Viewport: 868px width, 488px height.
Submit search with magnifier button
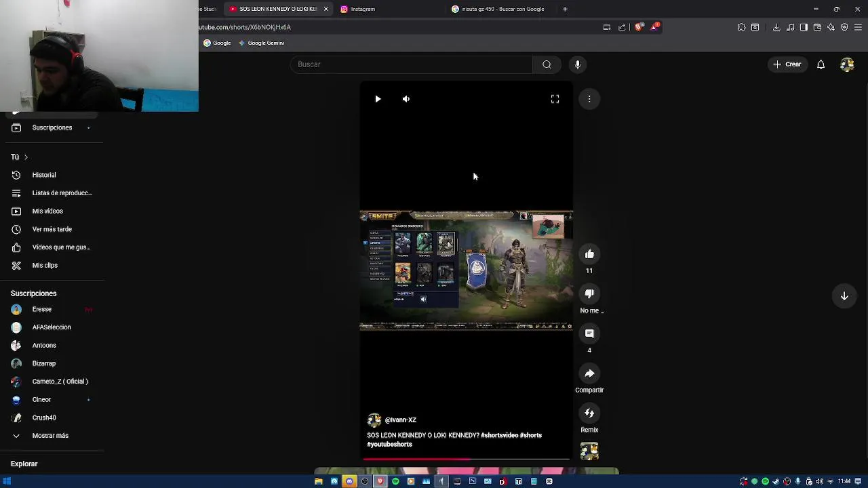[x=547, y=64]
